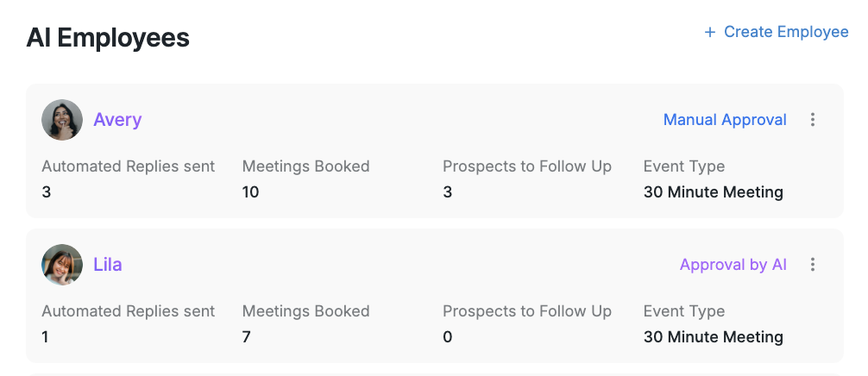Click Avery's Manual Approval mode label
868x376 pixels.
(725, 120)
